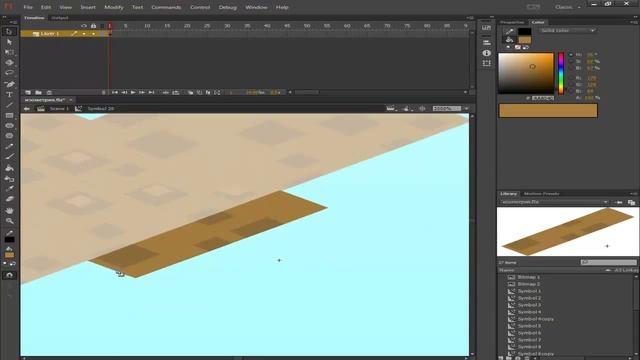640x360 pixels.
Task: Toggle Onion Skin in timeline
Action: click(x=191, y=93)
